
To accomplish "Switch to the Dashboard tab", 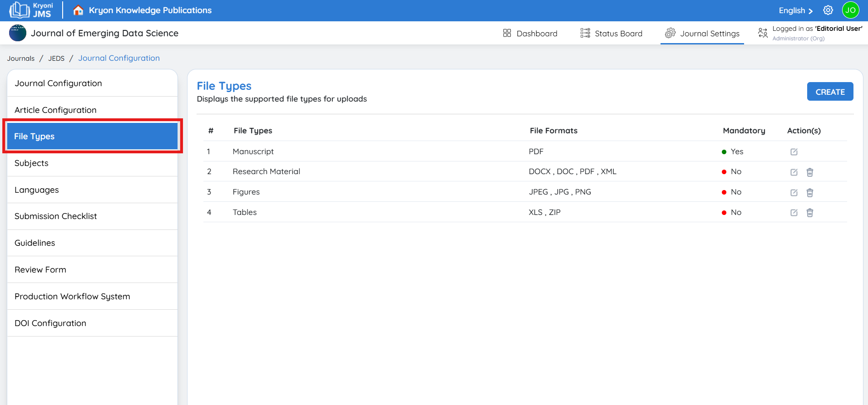I will [530, 34].
